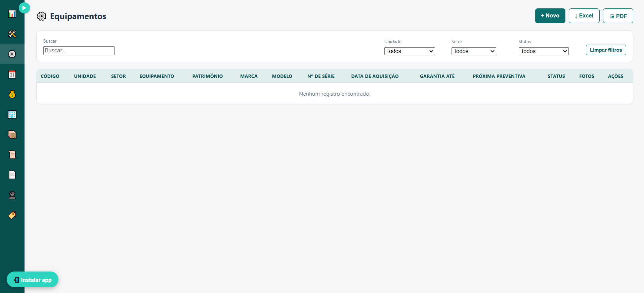Screen dimensions: 644x293
Task: Click the MARCA column header
Action: click(249, 76)
